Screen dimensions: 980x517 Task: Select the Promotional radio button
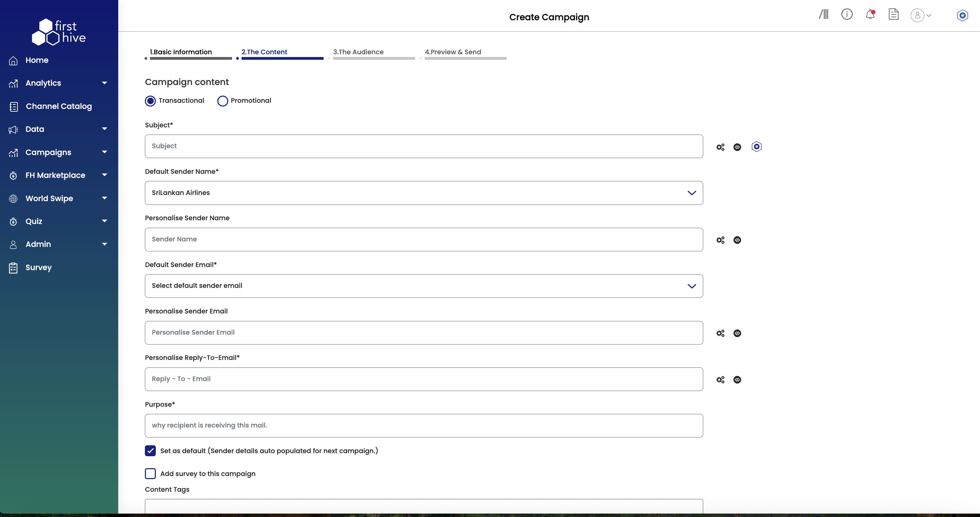pyautogui.click(x=222, y=101)
